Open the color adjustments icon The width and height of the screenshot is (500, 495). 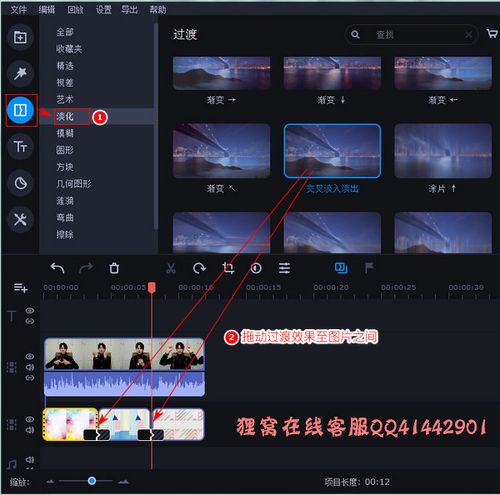(256, 268)
